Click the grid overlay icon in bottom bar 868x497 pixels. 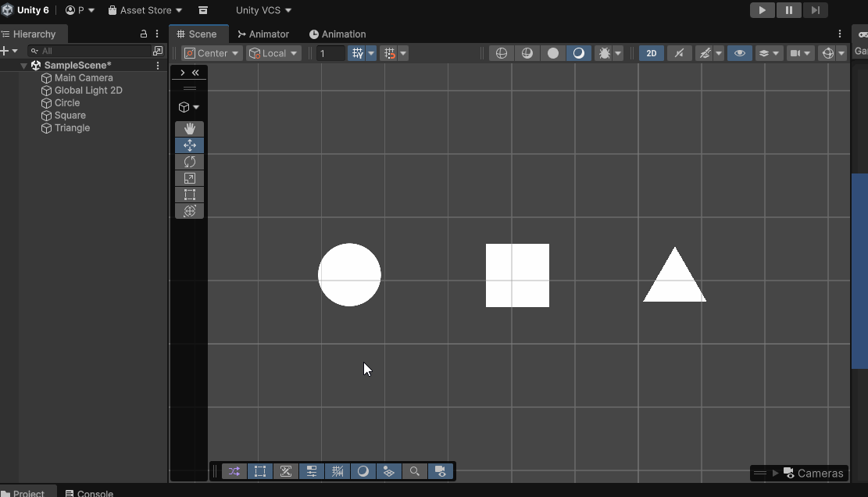(338, 471)
